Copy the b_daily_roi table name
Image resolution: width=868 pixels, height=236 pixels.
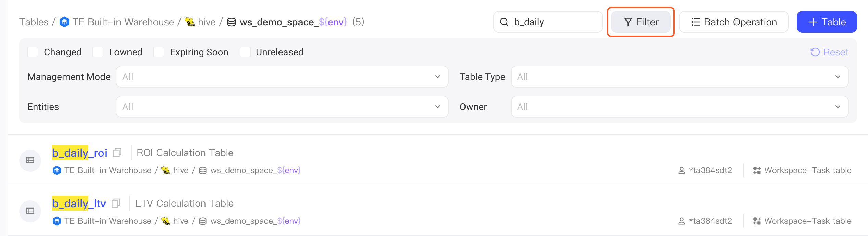(117, 153)
